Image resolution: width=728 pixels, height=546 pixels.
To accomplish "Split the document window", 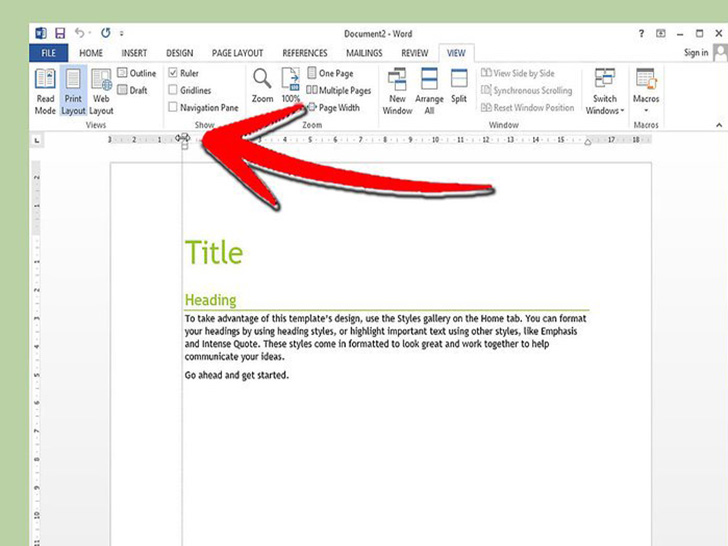I will [459, 86].
